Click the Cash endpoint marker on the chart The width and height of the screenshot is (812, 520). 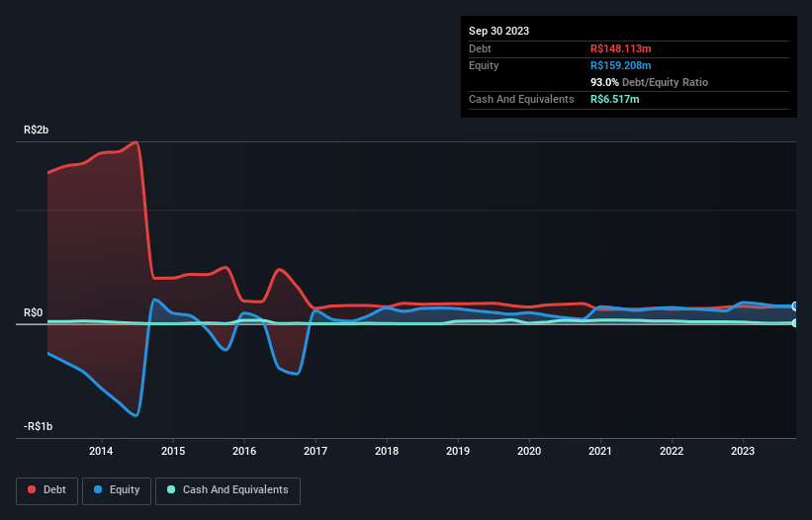[x=795, y=323]
